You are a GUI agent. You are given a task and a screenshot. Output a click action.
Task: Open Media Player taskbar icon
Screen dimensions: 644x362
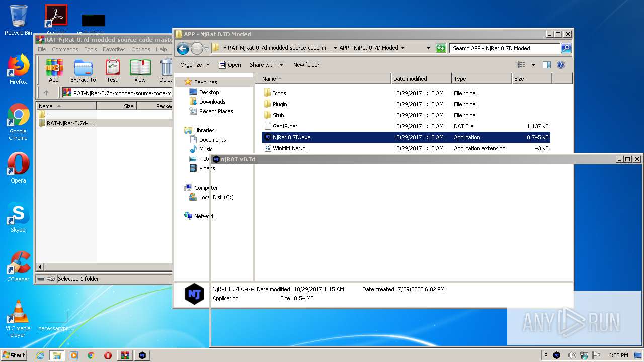pos(74,355)
